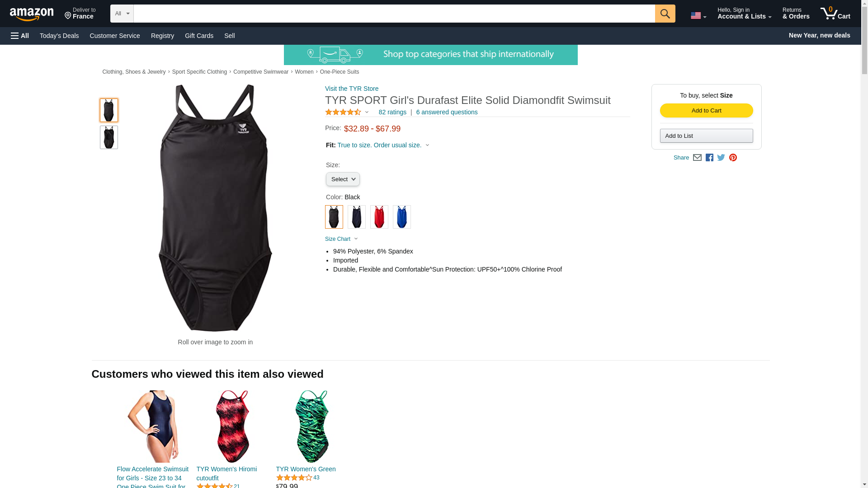
Task: Click the search magnifier button
Action: click(665, 14)
